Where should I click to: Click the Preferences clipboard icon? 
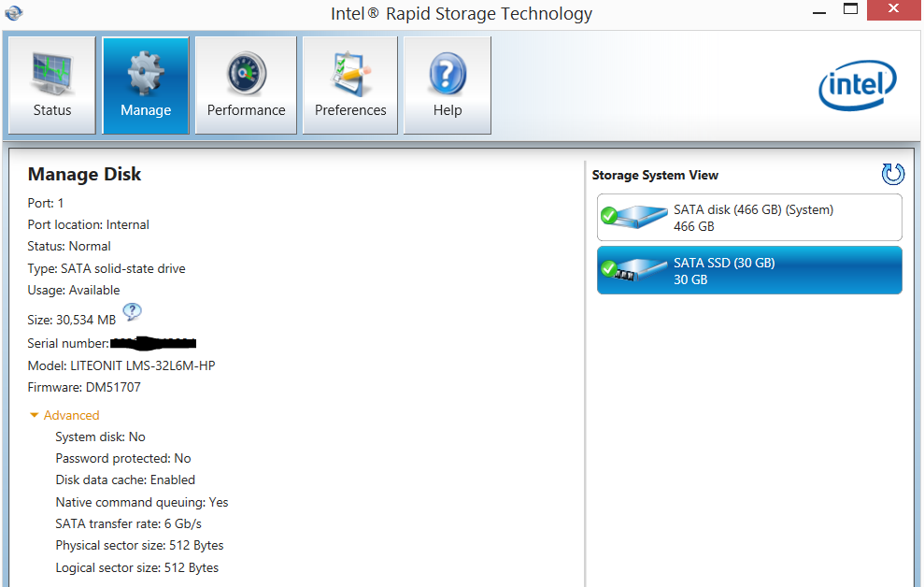(350, 74)
